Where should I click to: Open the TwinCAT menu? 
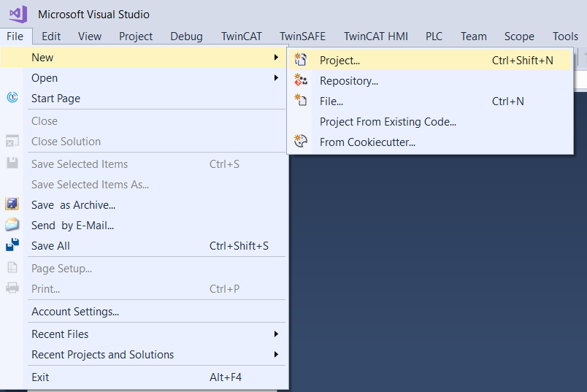(x=241, y=36)
